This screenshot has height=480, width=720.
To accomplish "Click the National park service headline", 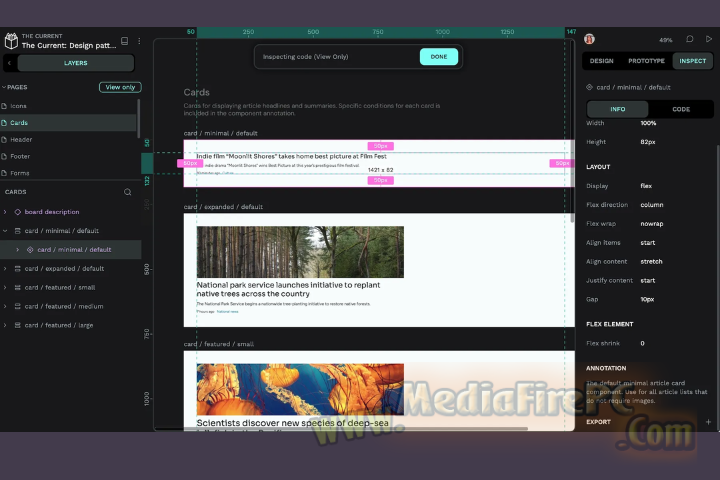I will (x=288, y=289).
